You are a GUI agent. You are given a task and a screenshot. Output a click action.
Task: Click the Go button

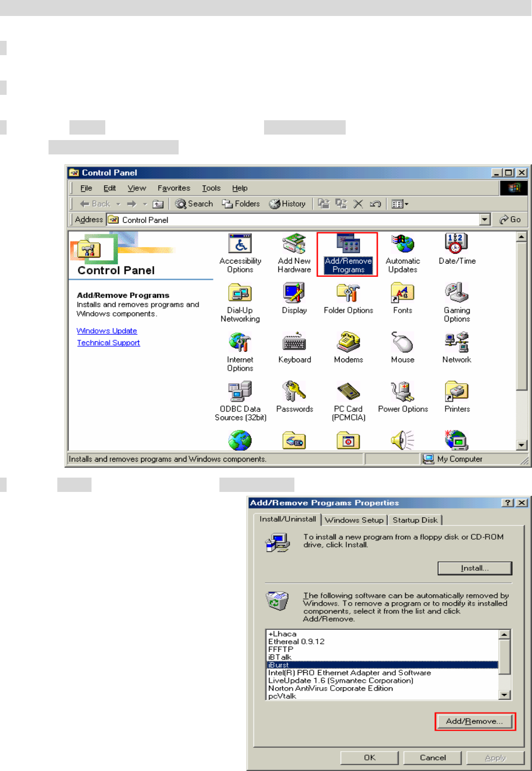[510, 219]
